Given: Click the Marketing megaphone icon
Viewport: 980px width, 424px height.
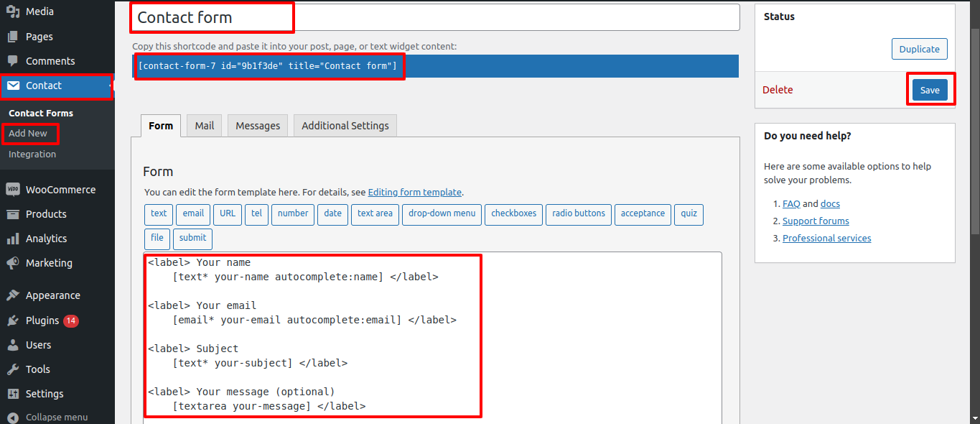Looking at the screenshot, I should point(13,263).
